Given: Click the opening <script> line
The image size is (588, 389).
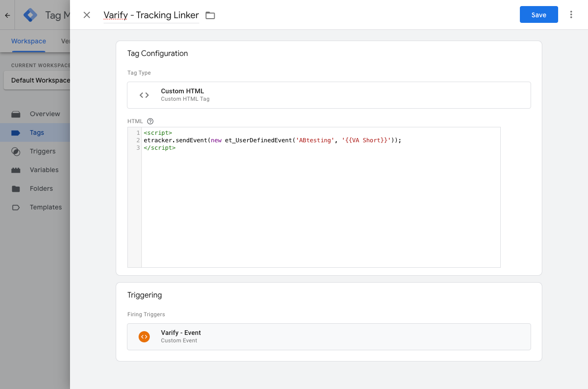Looking at the screenshot, I should [x=158, y=133].
